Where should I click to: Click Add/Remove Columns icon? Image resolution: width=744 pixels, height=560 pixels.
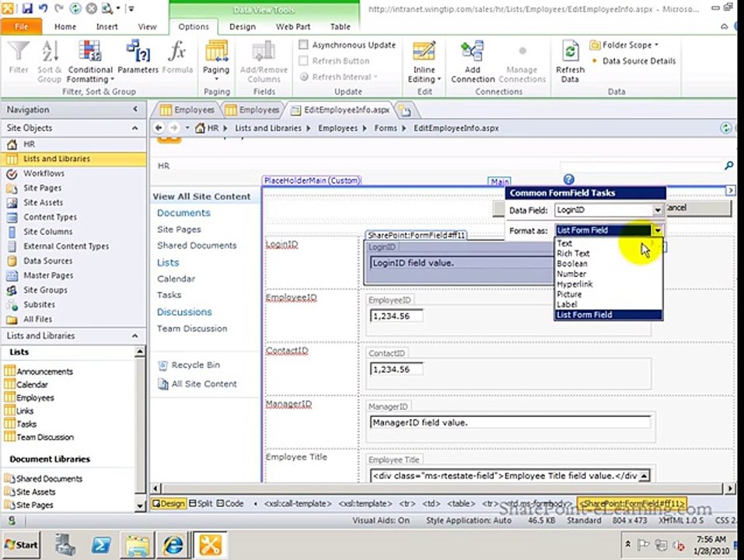pyautogui.click(x=264, y=51)
